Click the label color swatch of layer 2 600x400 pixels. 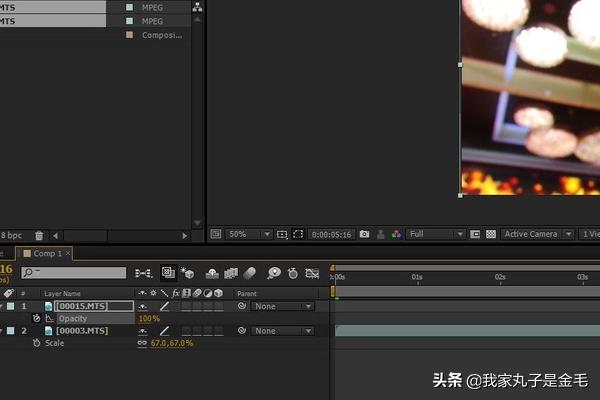10,331
